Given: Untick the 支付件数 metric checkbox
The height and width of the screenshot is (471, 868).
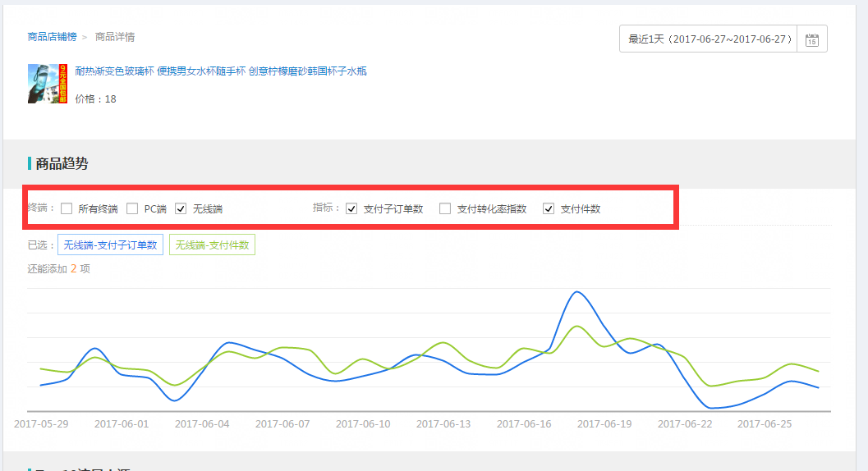Looking at the screenshot, I should (549, 208).
